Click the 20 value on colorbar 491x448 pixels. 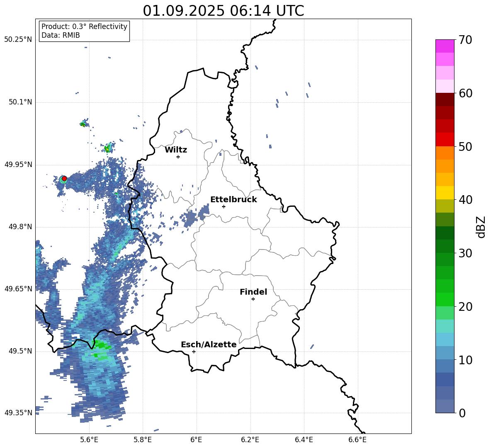(x=465, y=306)
